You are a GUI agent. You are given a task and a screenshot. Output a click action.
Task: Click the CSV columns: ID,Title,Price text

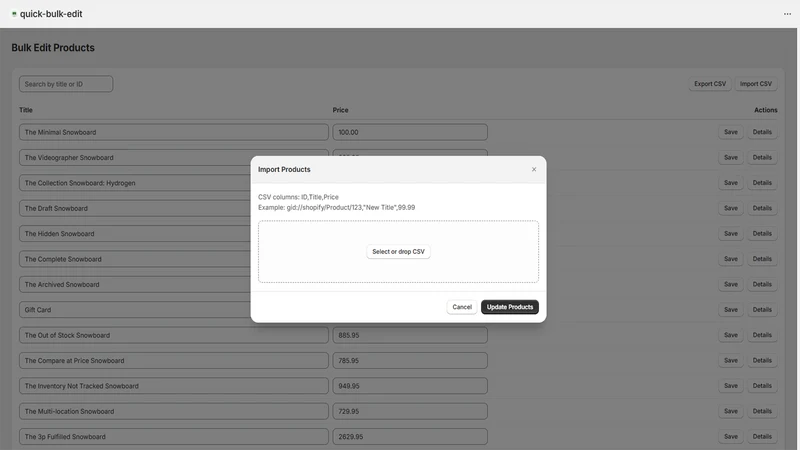[298, 197]
